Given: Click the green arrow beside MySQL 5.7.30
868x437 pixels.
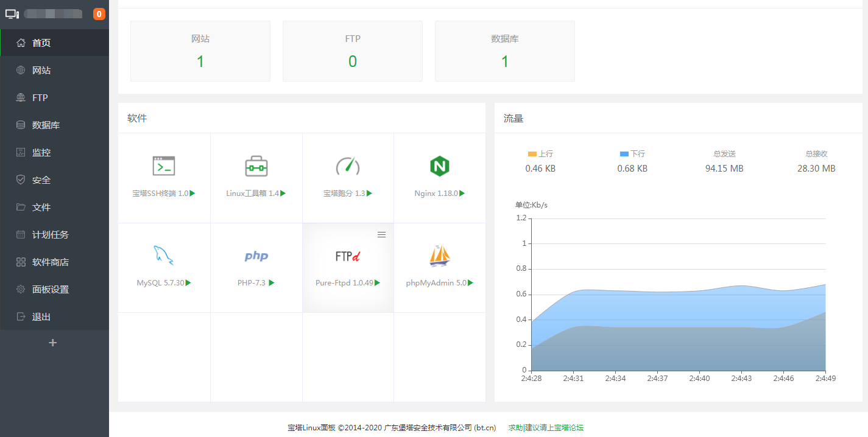Looking at the screenshot, I should click(188, 282).
